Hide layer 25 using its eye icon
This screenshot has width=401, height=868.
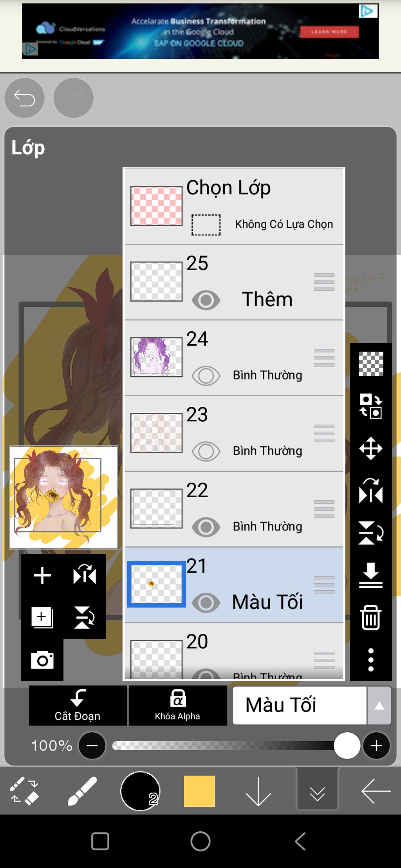pos(206,300)
